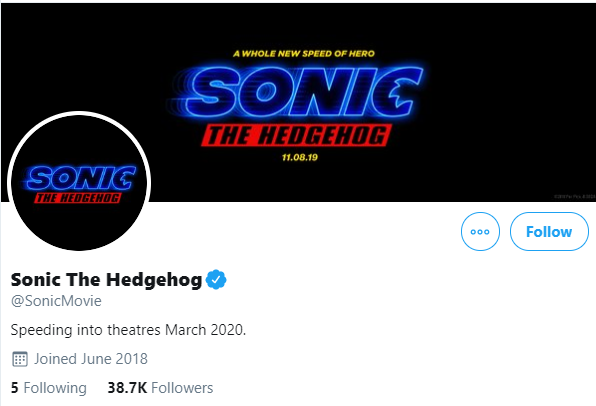596x406 pixels.
Task: Open the circular Sonic profile picture
Action: click(79, 181)
